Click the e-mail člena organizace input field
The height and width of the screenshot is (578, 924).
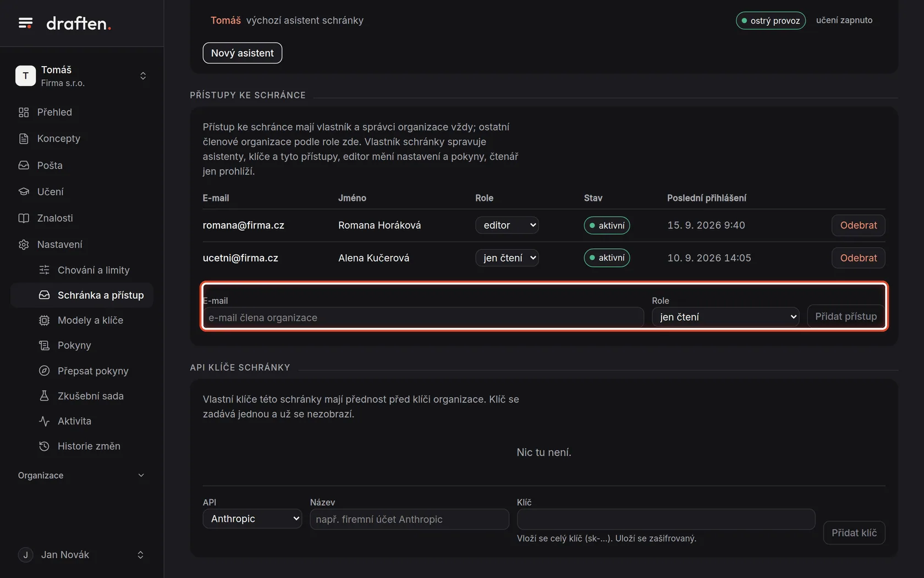click(x=423, y=318)
